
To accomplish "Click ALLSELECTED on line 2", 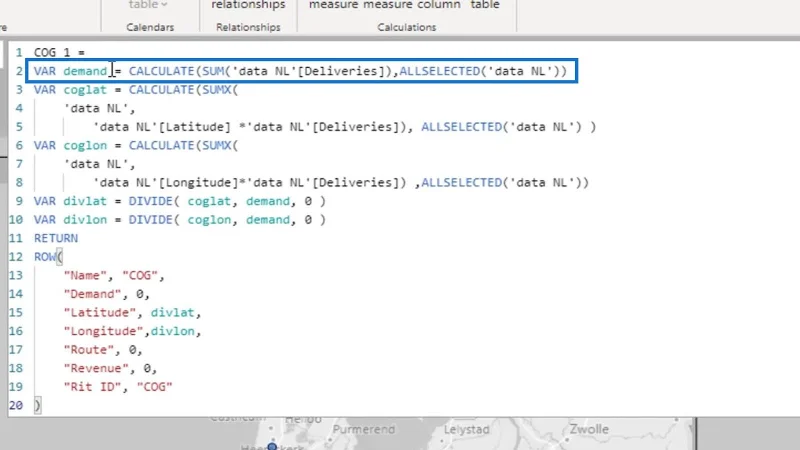I will pos(439,71).
